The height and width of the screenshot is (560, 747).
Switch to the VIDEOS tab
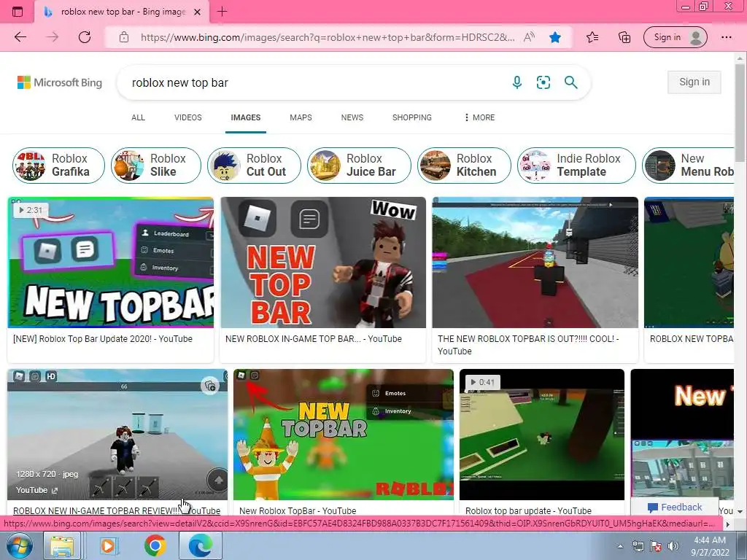187,117
